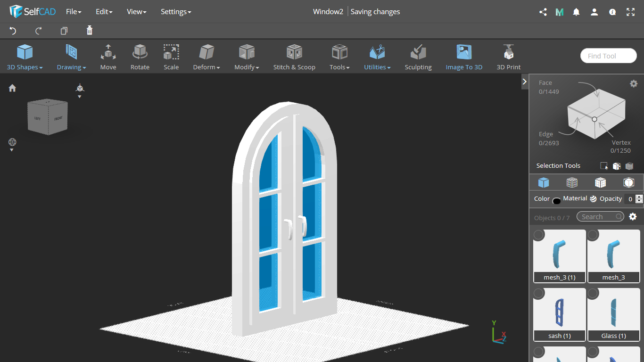
Task: Open the Stitch & Scoop tool
Action: pyautogui.click(x=294, y=58)
